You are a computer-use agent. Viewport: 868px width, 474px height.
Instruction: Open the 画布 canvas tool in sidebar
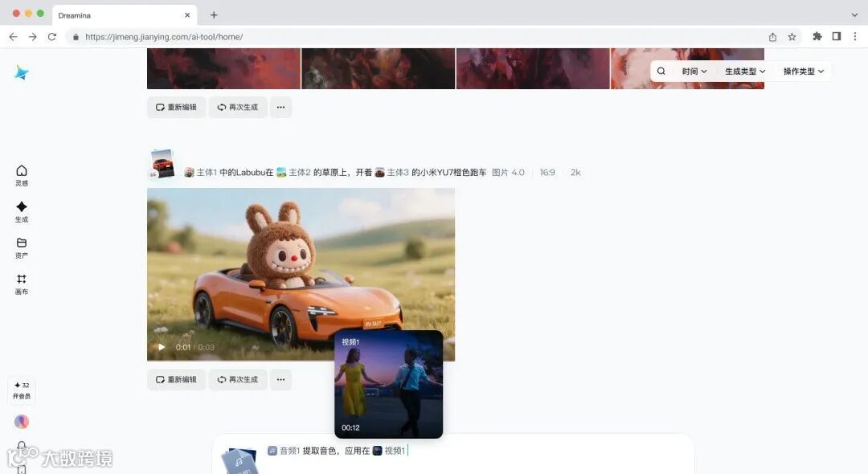[x=22, y=284]
